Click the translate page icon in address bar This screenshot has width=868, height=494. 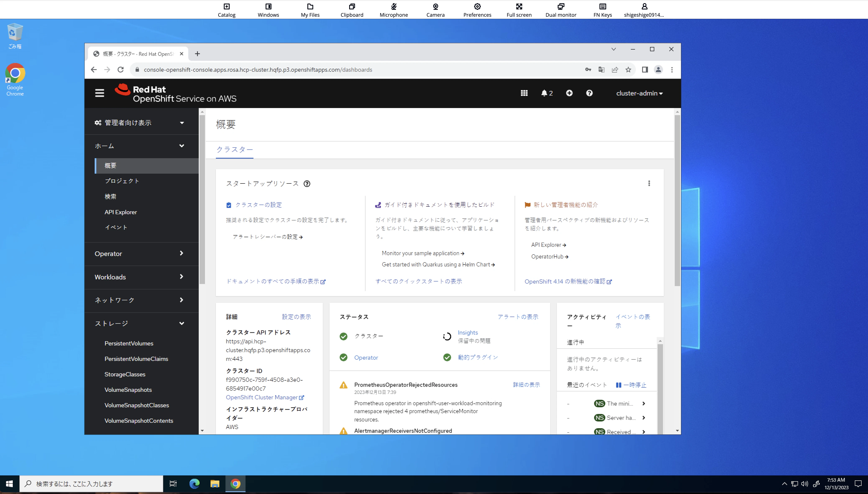pos(601,70)
